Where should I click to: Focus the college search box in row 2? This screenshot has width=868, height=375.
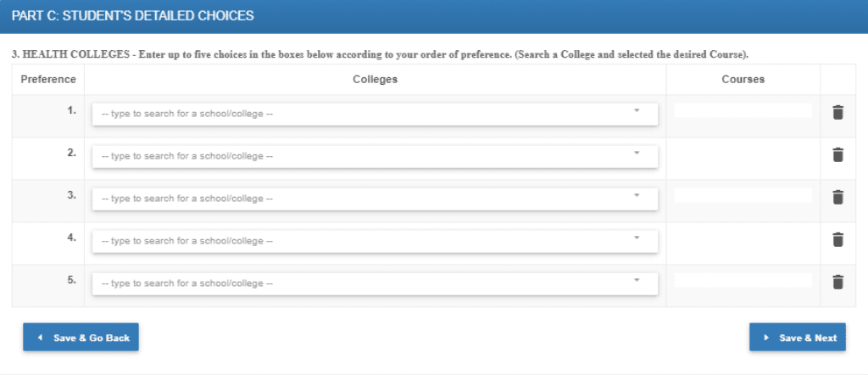click(x=375, y=156)
